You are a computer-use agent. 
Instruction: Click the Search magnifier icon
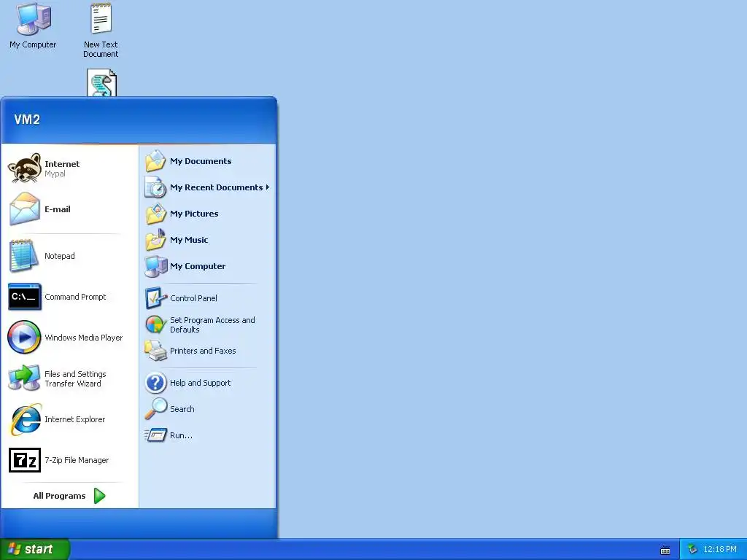pyautogui.click(x=156, y=409)
